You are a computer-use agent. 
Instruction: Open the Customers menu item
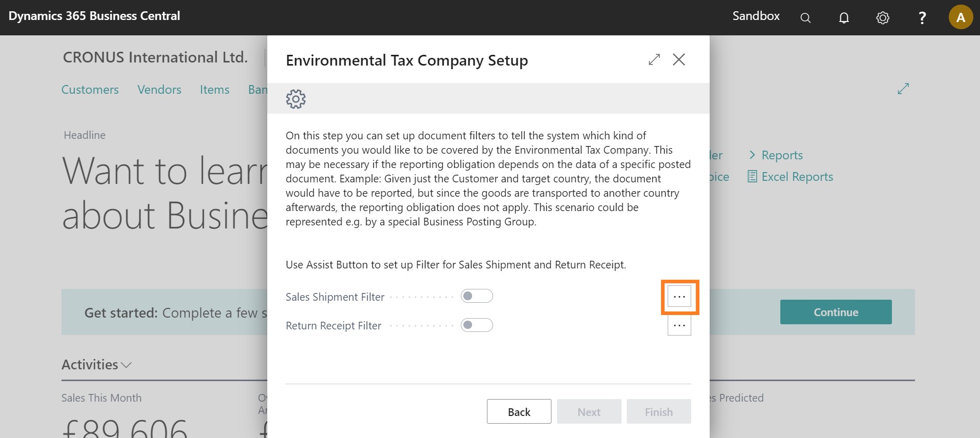[x=90, y=90]
